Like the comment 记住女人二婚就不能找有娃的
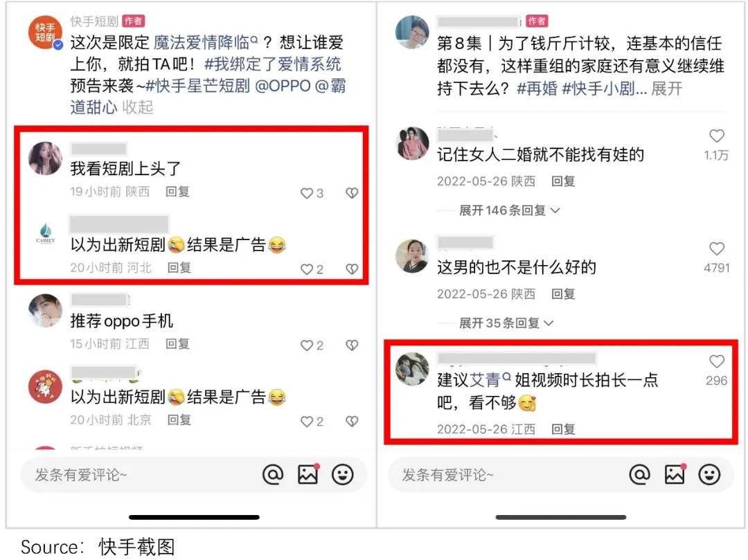The image size is (748, 560). click(717, 136)
